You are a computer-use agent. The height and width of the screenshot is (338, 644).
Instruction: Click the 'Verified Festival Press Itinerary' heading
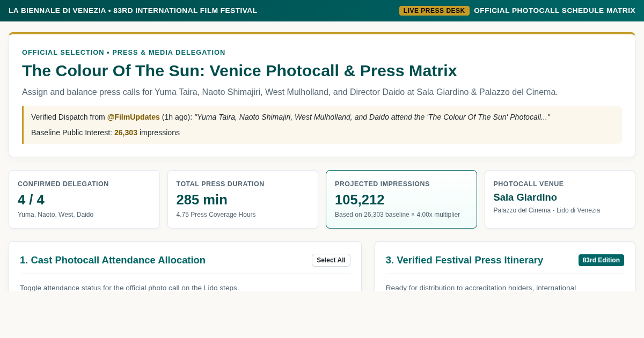coord(464,260)
